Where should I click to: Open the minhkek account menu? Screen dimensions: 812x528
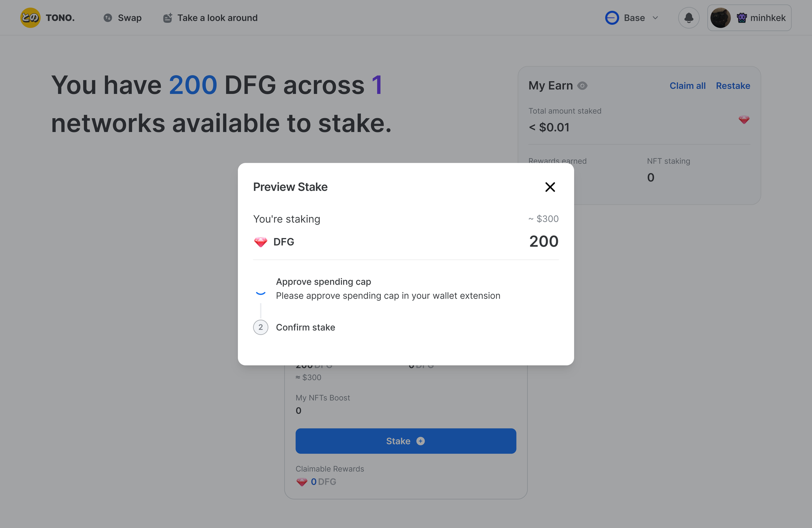[749, 18]
